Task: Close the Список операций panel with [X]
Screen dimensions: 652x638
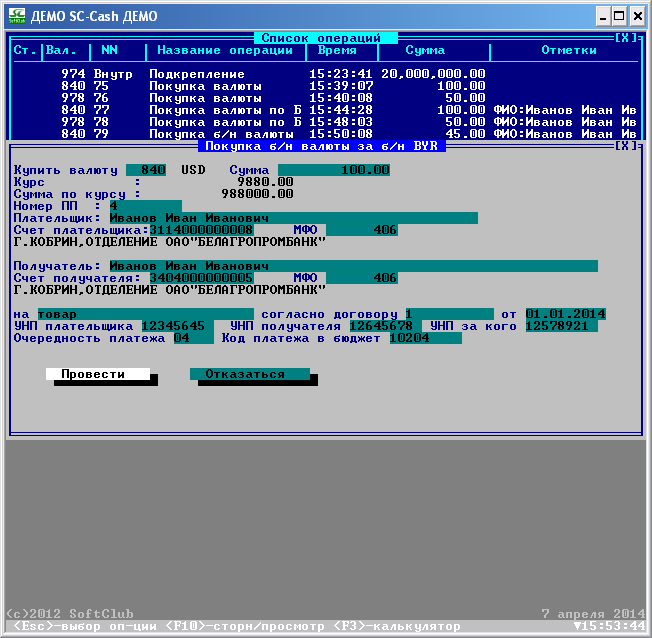Action: coord(625,38)
